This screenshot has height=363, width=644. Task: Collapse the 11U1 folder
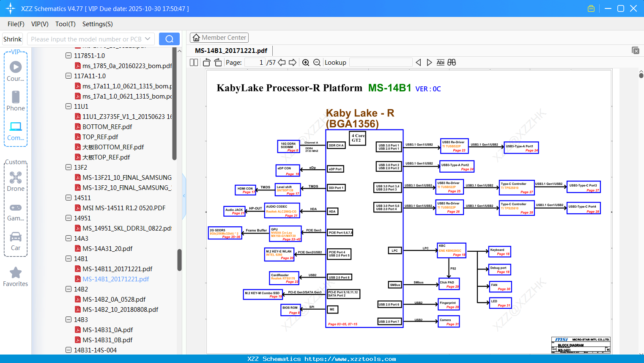69,106
